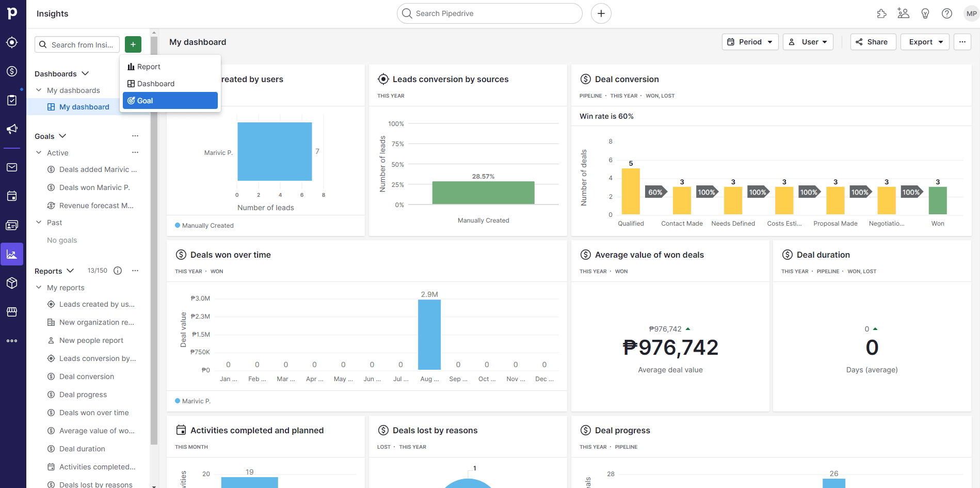Open Deals dollar icon in sidebar
This screenshot has height=488, width=980.
tap(12, 71)
